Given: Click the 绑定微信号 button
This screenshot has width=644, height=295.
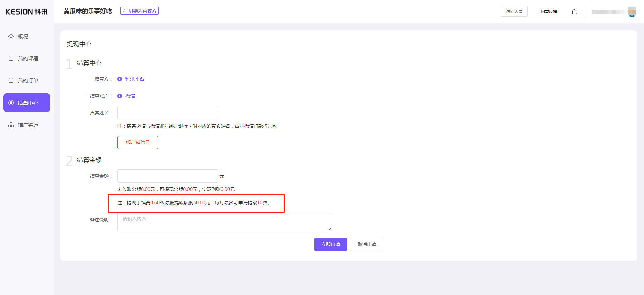Looking at the screenshot, I should pos(138,142).
